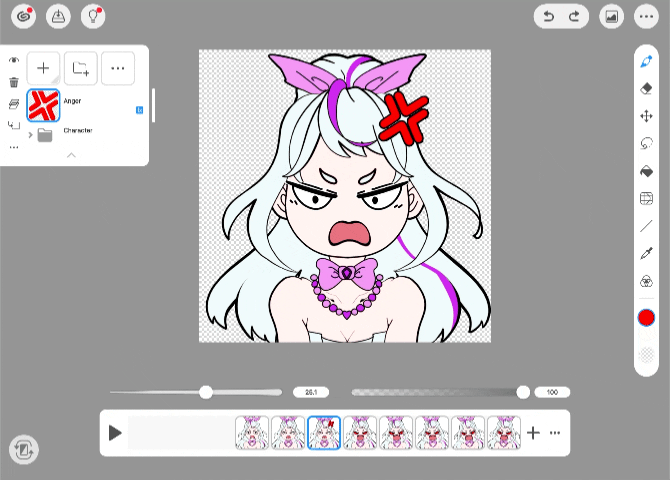The image size is (670, 480).
Task: Open the lightbulb tips icon
Action: pos(93,17)
